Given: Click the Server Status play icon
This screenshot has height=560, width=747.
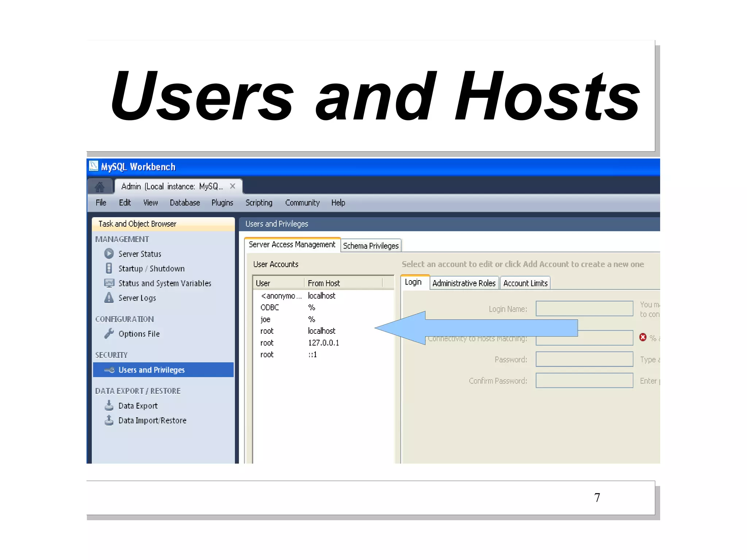Looking at the screenshot, I should pos(109,253).
